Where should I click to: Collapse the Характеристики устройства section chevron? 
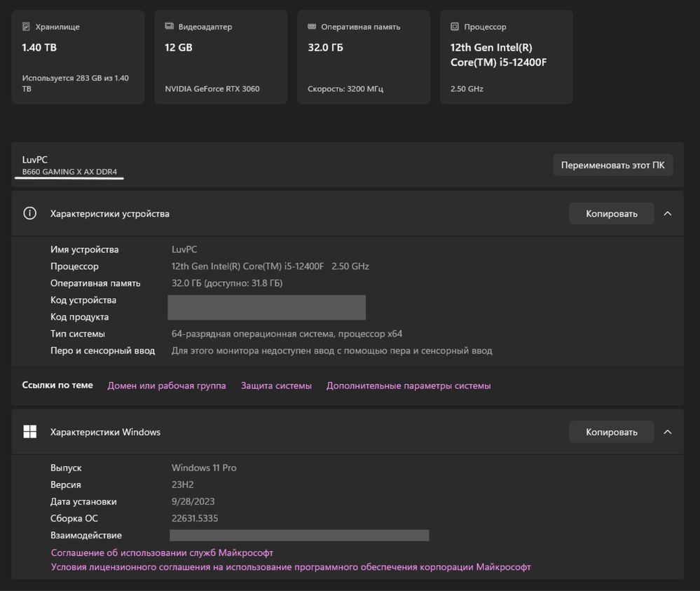(x=668, y=214)
